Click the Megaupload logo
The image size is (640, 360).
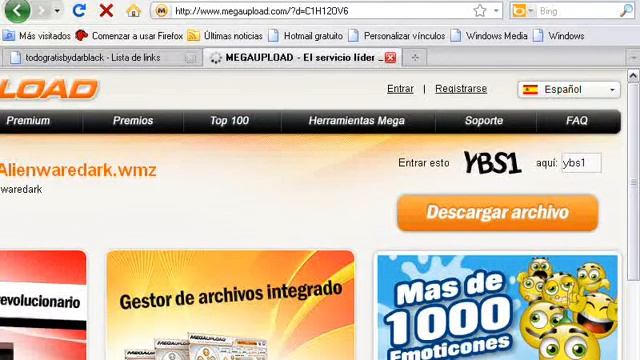(x=49, y=89)
